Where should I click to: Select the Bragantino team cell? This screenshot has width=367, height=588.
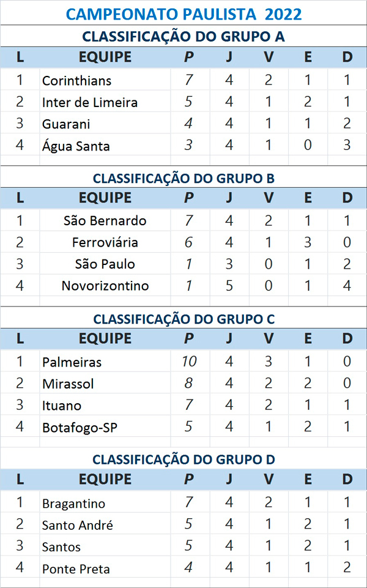click(73, 504)
